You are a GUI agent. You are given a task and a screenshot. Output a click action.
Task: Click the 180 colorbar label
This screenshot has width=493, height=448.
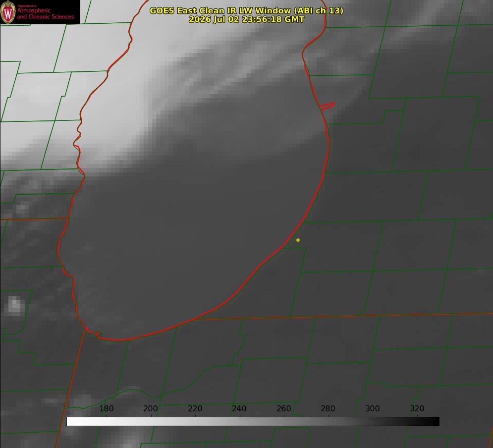[106, 408]
